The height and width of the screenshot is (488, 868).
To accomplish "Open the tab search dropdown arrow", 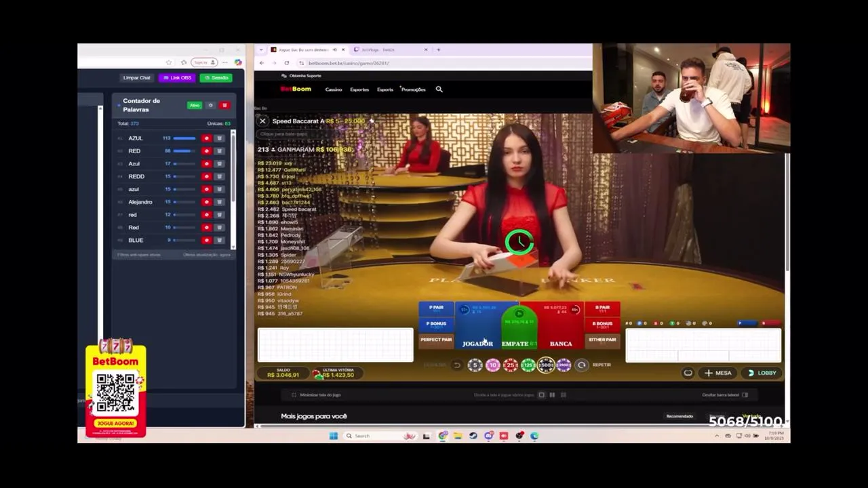I will (x=262, y=49).
